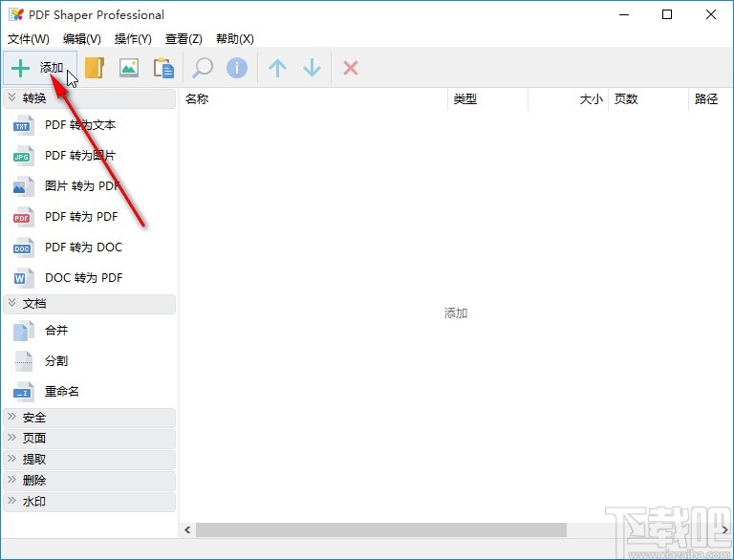Open the 帮助(X) menu

(x=234, y=39)
